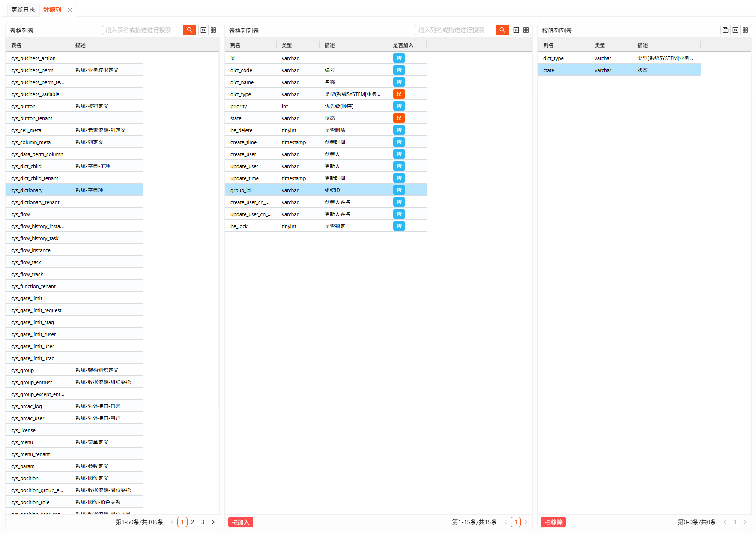Click the search icon in 表格列表 panel
The width and height of the screenshot is (756, 534).
tap(189, 30)
